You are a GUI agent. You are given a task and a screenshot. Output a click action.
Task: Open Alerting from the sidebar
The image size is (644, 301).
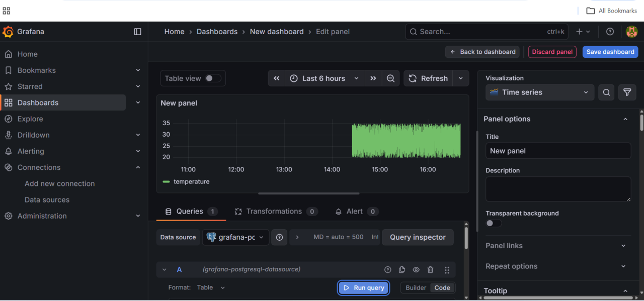(x=30, y=151)
